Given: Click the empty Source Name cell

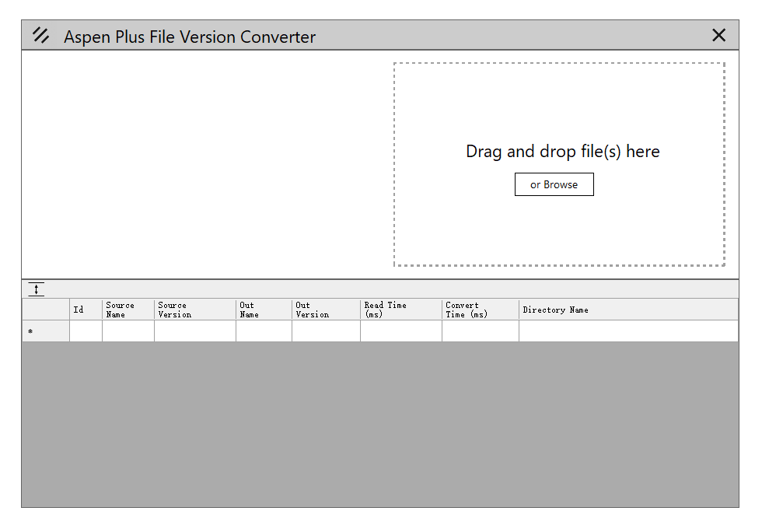Looking at the screenshot, I should 128,331.
